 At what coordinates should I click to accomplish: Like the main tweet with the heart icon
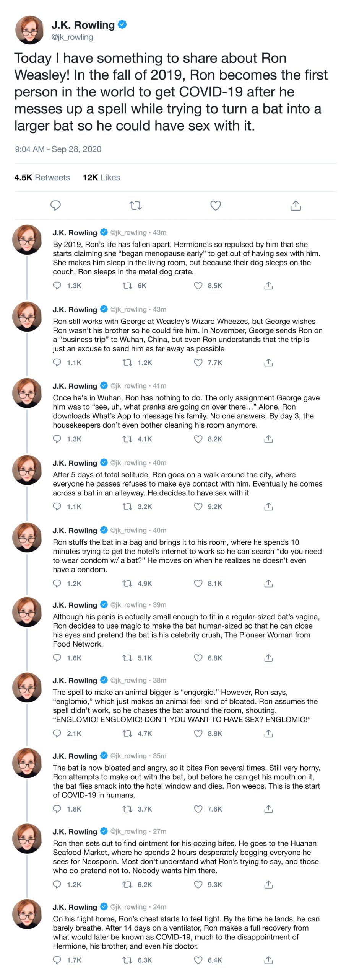coord(216,206)
